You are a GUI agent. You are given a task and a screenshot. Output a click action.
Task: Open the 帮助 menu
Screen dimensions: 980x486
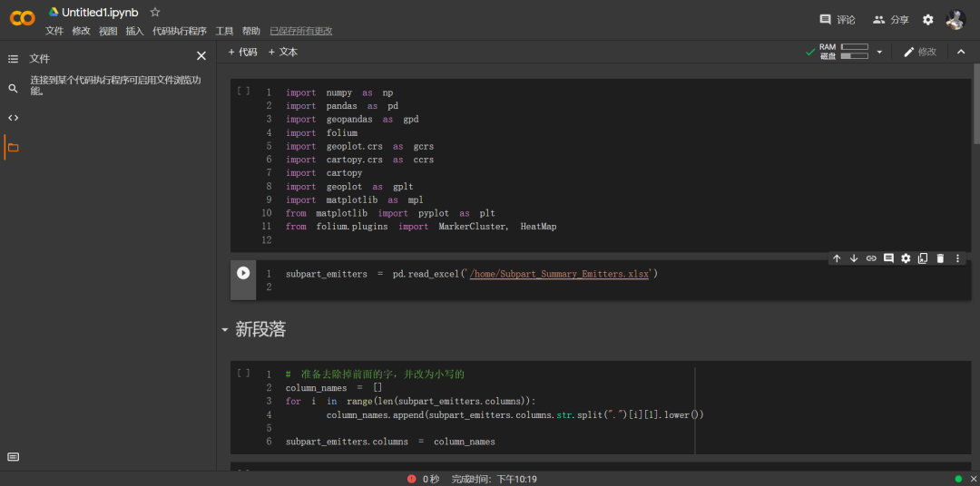pyautogui.click(x=251, y=31)
